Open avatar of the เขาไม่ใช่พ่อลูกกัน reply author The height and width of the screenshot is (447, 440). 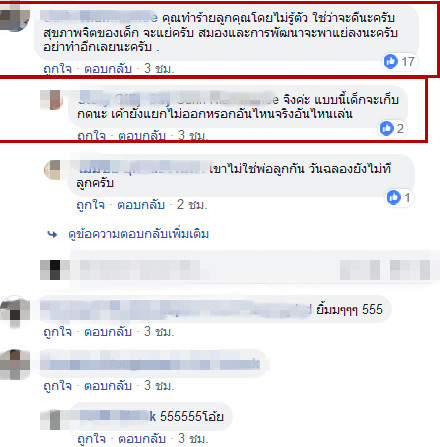pos(52,170)
